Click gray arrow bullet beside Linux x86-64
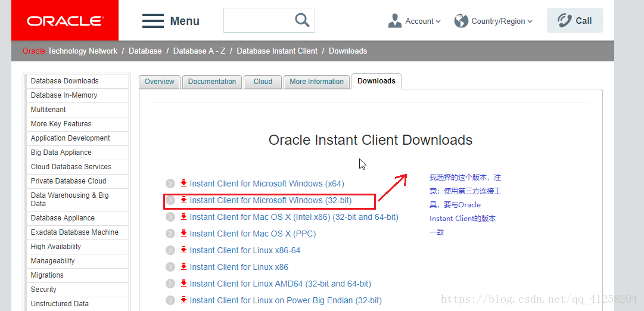This screenshot has width=644, height=311. [170, 251]
